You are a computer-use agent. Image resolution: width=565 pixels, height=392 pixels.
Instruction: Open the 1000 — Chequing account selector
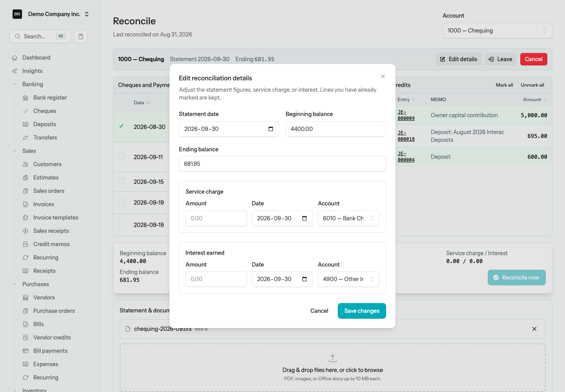pyautogui.click(x=498, y=31)
